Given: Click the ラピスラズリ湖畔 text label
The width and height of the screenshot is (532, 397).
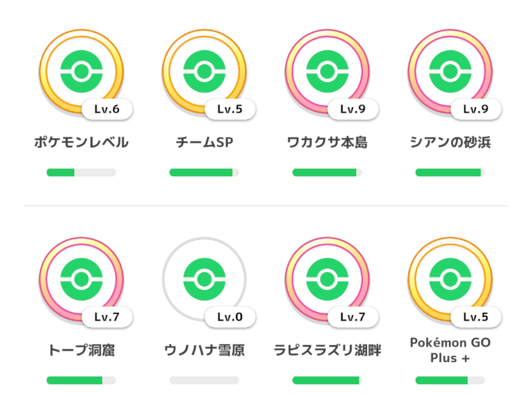Looking at the screenshot, I should pos(327,350).
